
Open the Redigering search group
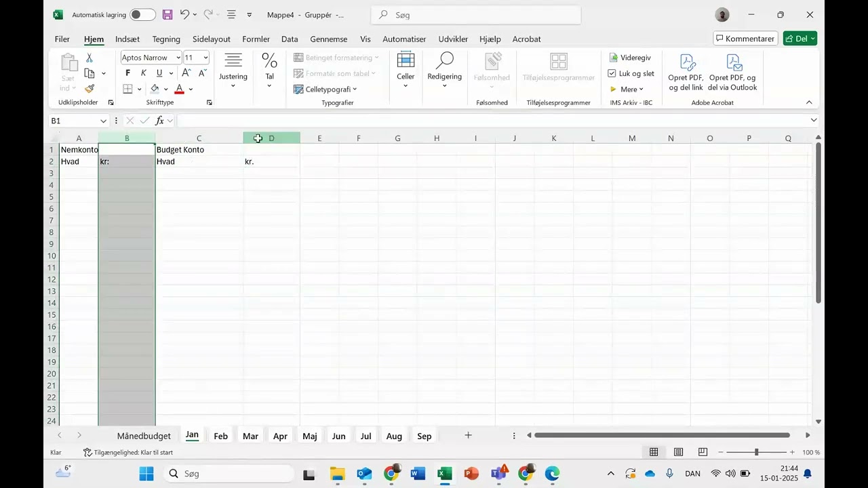444,70
